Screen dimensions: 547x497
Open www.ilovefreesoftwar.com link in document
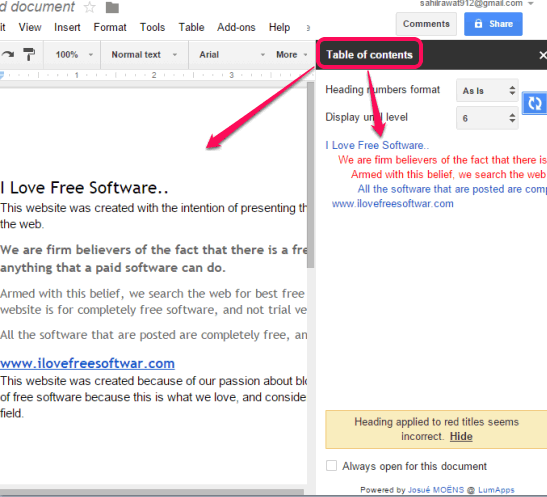coord(87,363)
